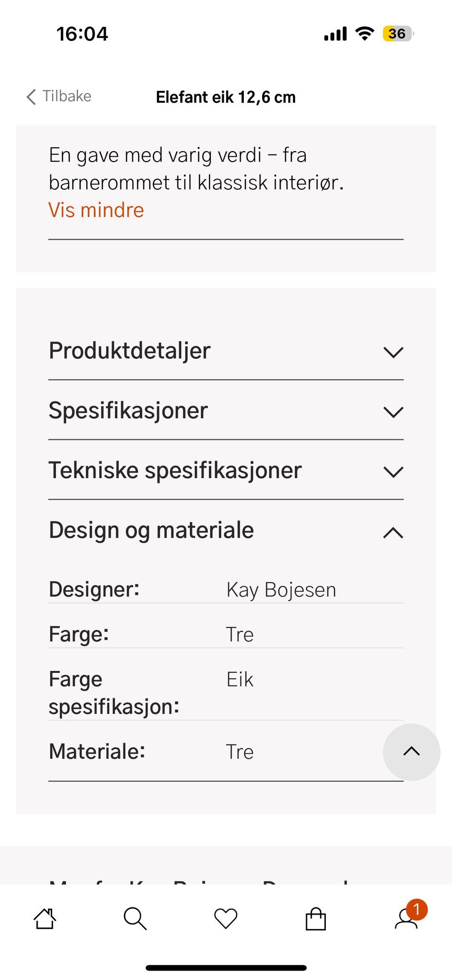Tap the scroll-to-top round button

coord(412,752)
